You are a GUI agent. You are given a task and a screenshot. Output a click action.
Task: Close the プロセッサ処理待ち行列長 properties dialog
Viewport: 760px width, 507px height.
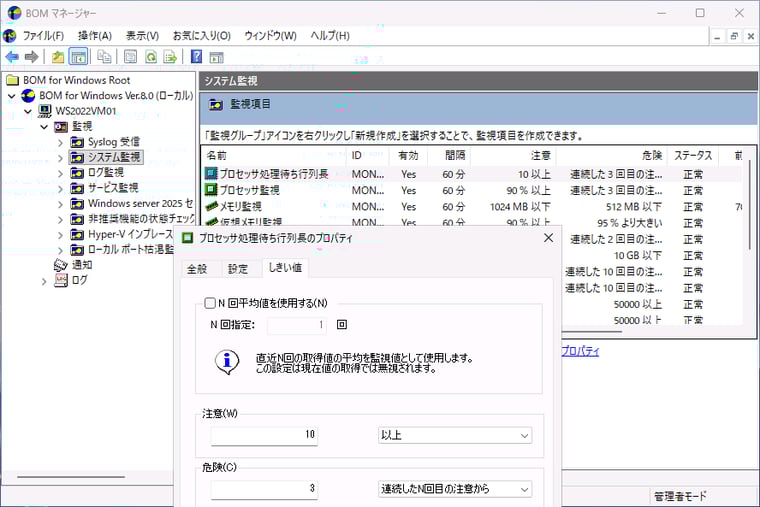point(548,238)
